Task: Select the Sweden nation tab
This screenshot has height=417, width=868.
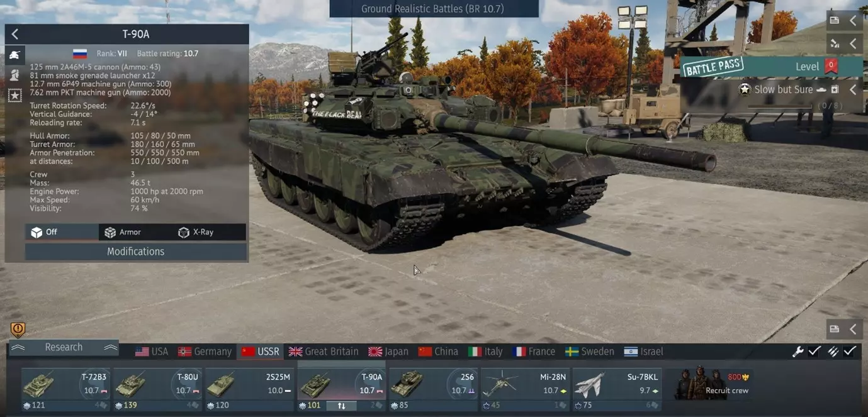Action: (590, 352)
